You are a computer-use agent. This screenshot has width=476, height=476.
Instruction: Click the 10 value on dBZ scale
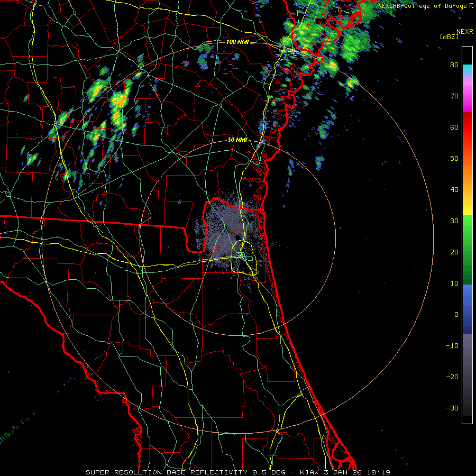coord(454,283)
